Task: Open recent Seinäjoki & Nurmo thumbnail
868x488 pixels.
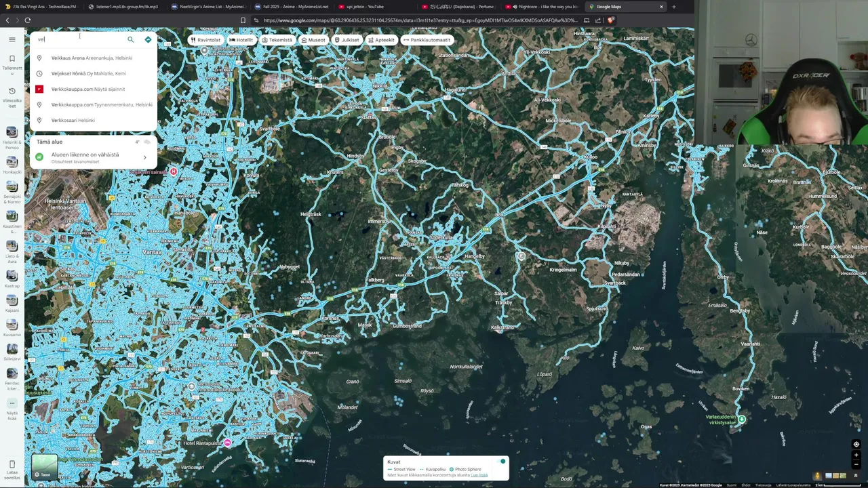Action: click(12, 186)
